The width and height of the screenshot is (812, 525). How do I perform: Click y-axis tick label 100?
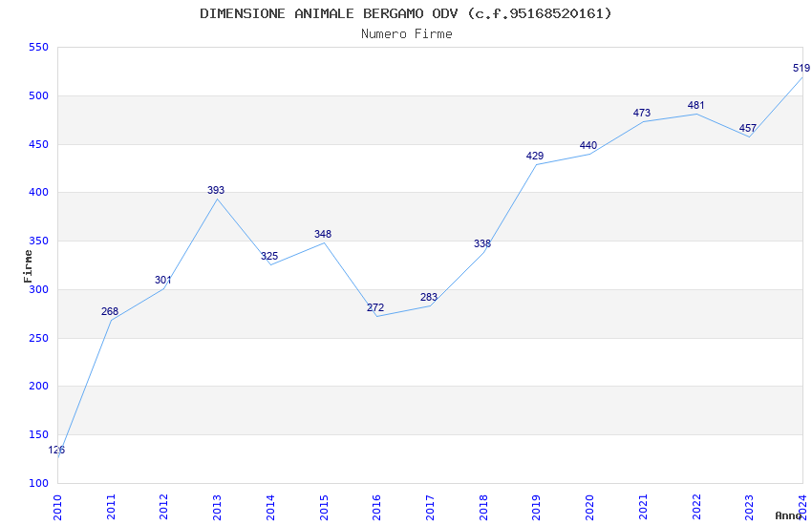coord(38,483)
